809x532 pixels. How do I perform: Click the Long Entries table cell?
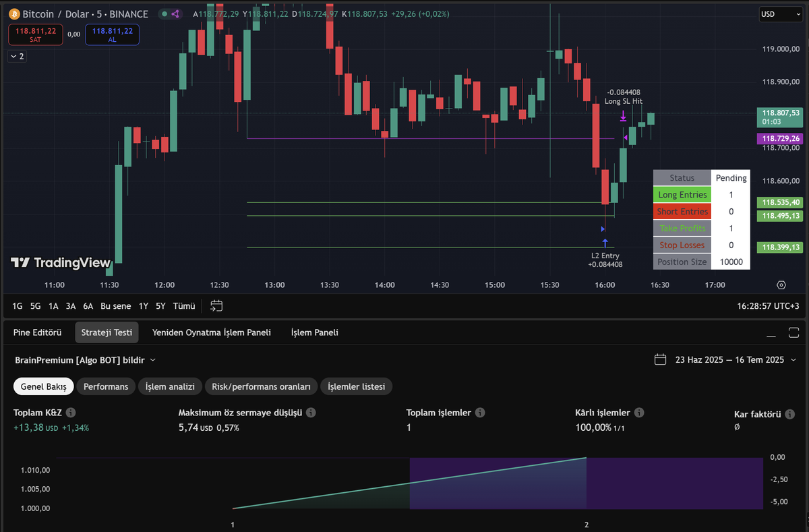click(x=682, y=195)
